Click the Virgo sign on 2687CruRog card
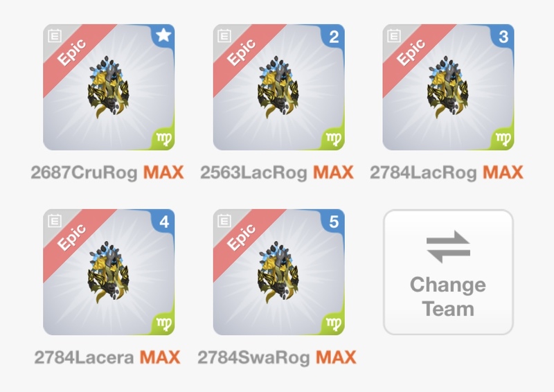Viewport: 554px width, 392px height. (x=164, y=139)
